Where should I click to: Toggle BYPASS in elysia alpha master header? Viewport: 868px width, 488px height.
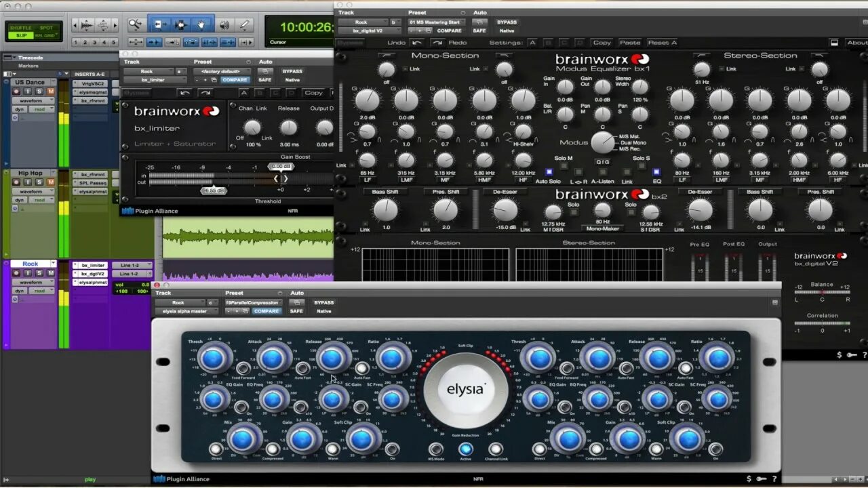coord(323,302)
